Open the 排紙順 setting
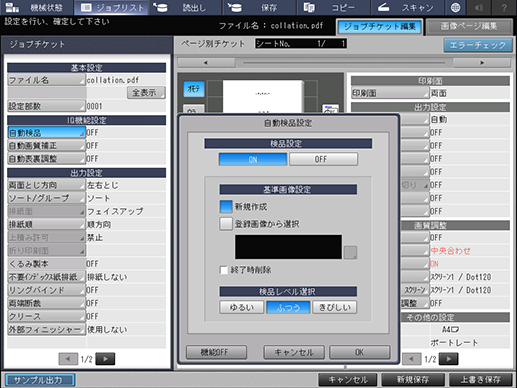The height and width of the screenshot is (388, 517). pos(46,224)
